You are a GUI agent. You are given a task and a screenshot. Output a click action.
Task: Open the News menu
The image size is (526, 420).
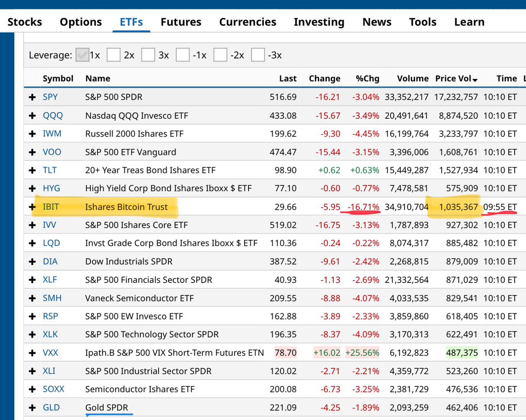pyautogui.click(x=377, y=22)
